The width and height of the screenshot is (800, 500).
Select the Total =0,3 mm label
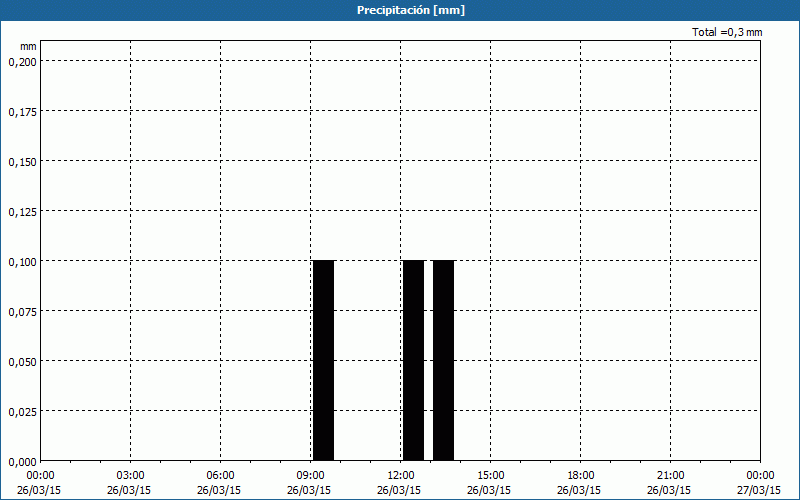coord(727,32)
